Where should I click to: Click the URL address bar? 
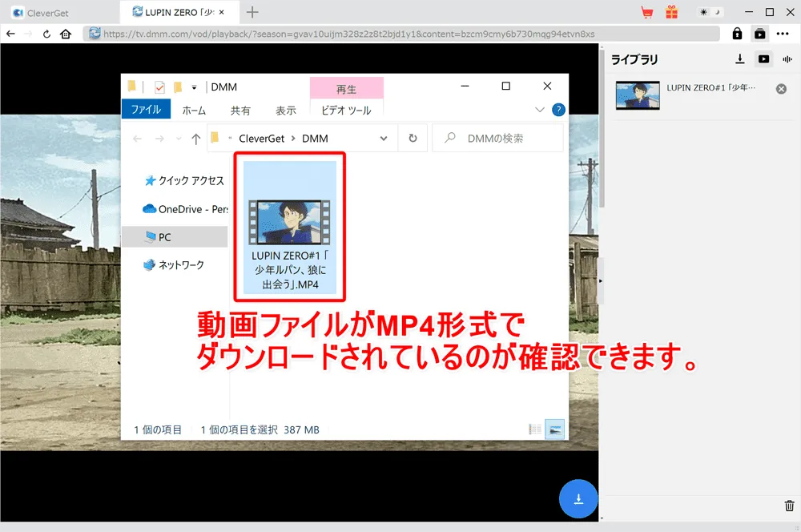click(401, 34)
